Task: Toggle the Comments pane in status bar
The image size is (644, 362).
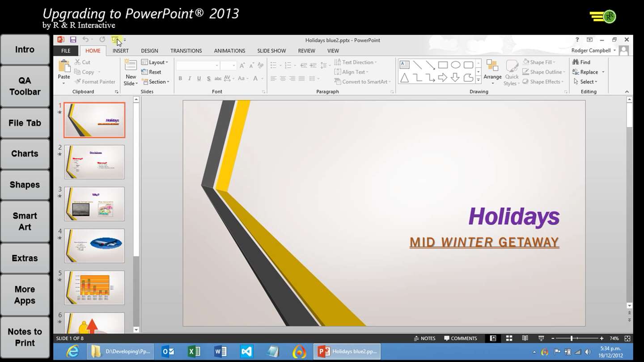Action: (x=460, y=338)
